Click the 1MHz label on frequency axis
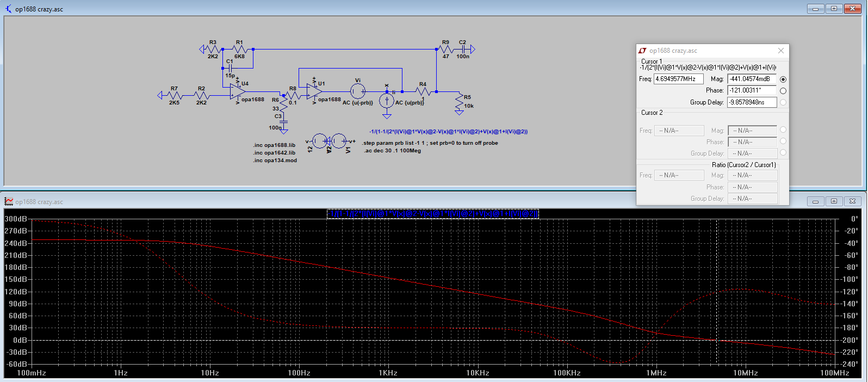Image resolution: width=868 pixels, height=382 pixels. pyautogui.click(x=656, y=373)
